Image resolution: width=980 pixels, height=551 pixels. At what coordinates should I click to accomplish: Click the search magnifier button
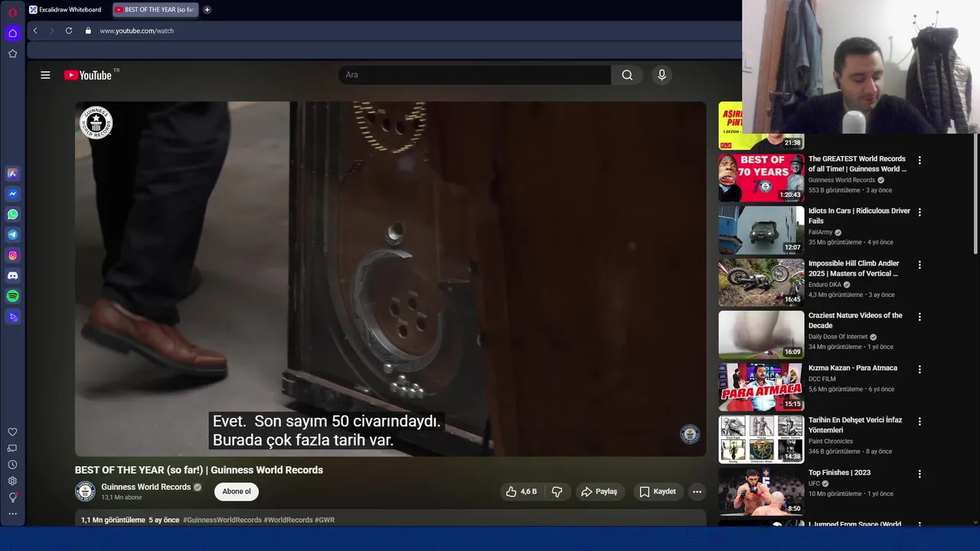[x=627, y=75]
